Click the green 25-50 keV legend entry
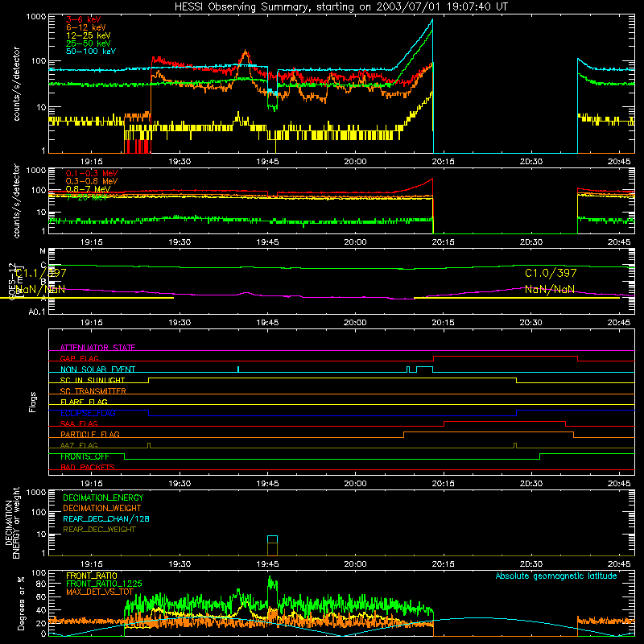Image resolution: width=644 pixels, height=644 pixels. pos(89,43)
